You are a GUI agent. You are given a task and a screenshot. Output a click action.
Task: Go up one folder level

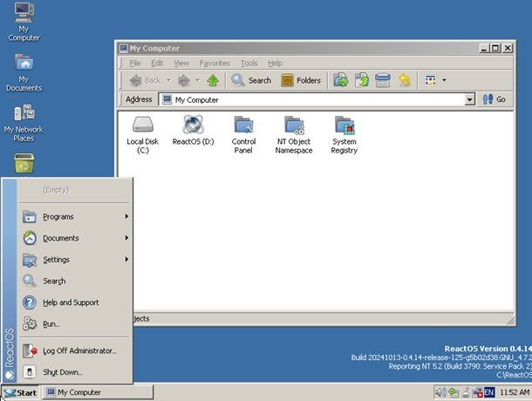pos(213,80)
